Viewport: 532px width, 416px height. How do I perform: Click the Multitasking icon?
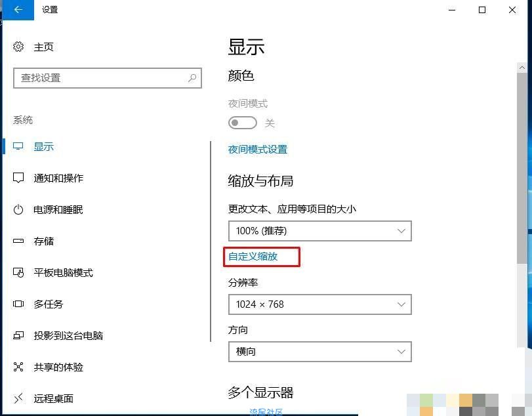[18, 304]
